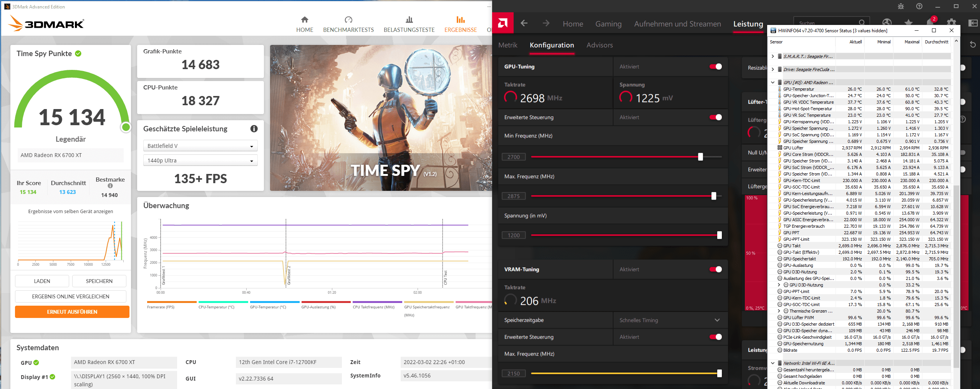Click Spannung 1200 mV input field
The width and height of the screenshot is (980, 389).
tap(514, 235)
